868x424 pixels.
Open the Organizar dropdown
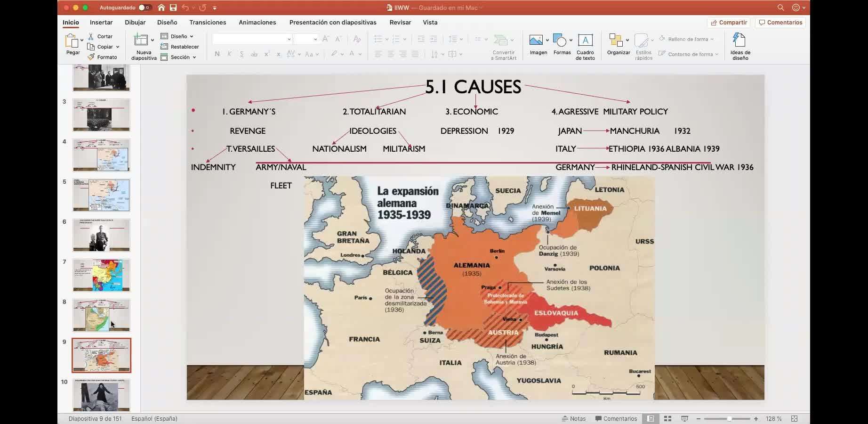coord(618,45)
